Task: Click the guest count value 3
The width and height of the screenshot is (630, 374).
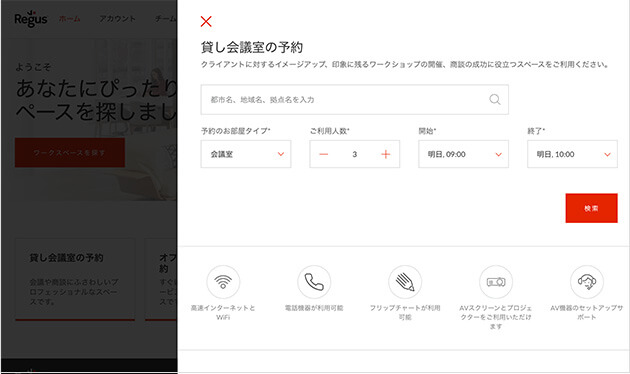Action: tap(354, 154)
